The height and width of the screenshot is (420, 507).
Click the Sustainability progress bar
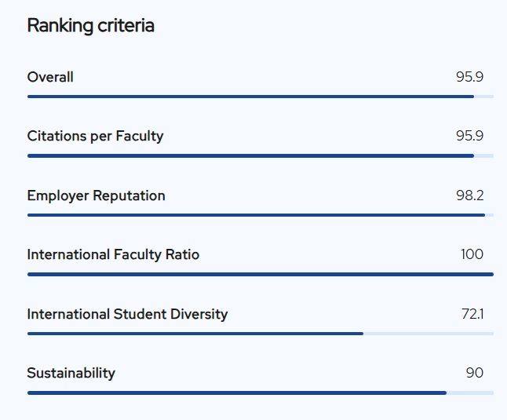[x=235, y=393]
